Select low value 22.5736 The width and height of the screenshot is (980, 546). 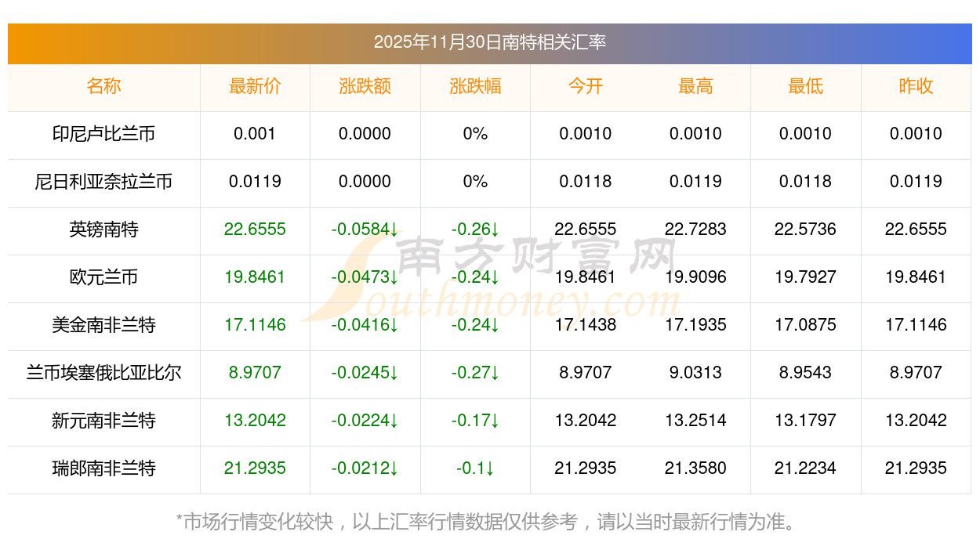click(x=806, y=230)
